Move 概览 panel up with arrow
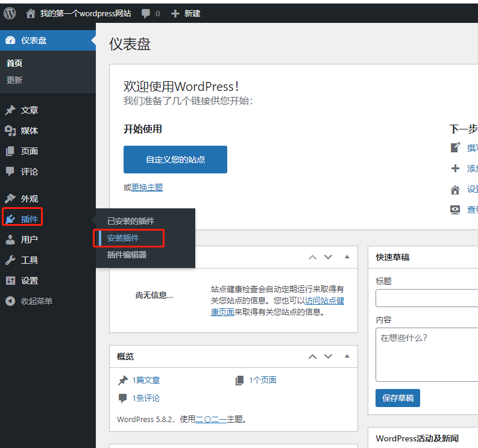This screenshot has height=448, width=478. tap(312, 356)
